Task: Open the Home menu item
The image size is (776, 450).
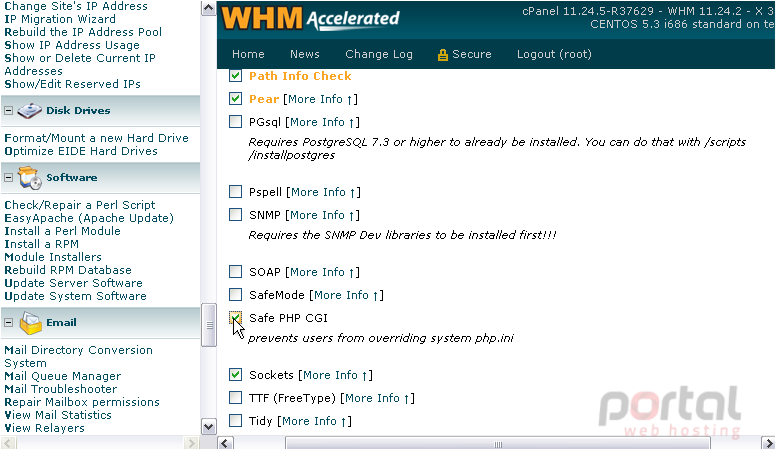Action: click(248, 54)
